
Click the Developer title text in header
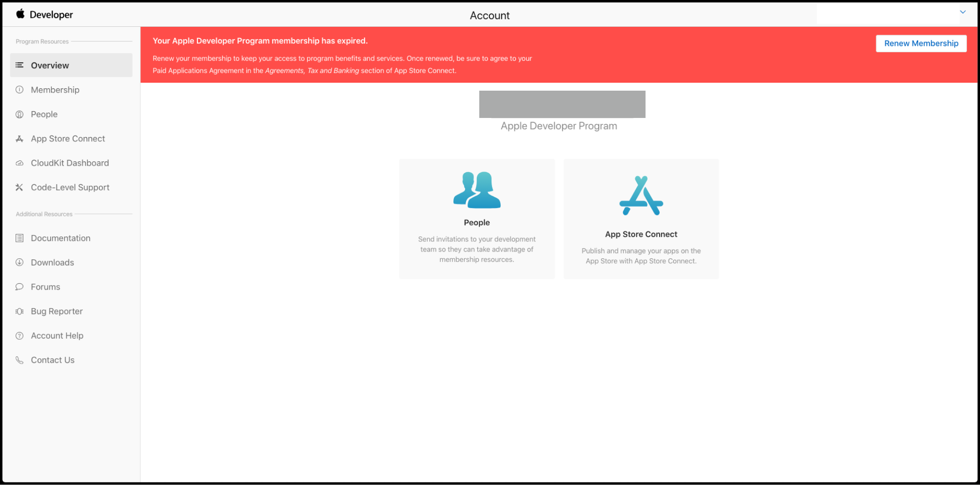51,15
